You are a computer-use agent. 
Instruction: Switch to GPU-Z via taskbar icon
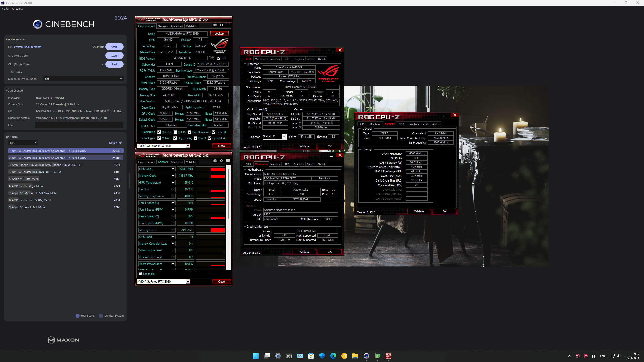point(377,356)
